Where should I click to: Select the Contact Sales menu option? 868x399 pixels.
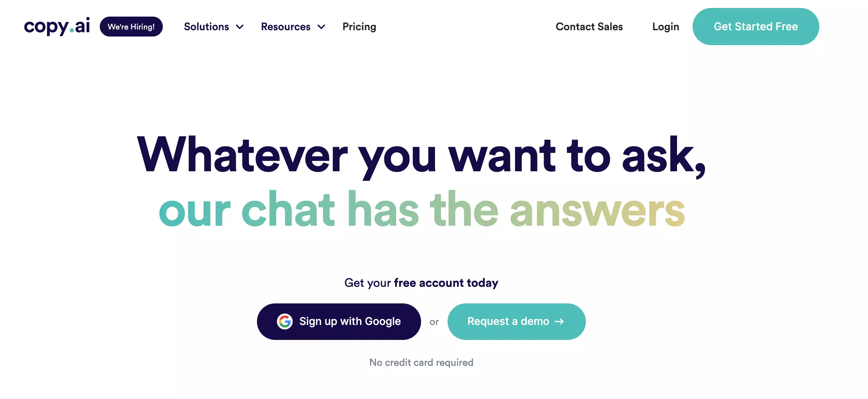[x=589, y=27]
